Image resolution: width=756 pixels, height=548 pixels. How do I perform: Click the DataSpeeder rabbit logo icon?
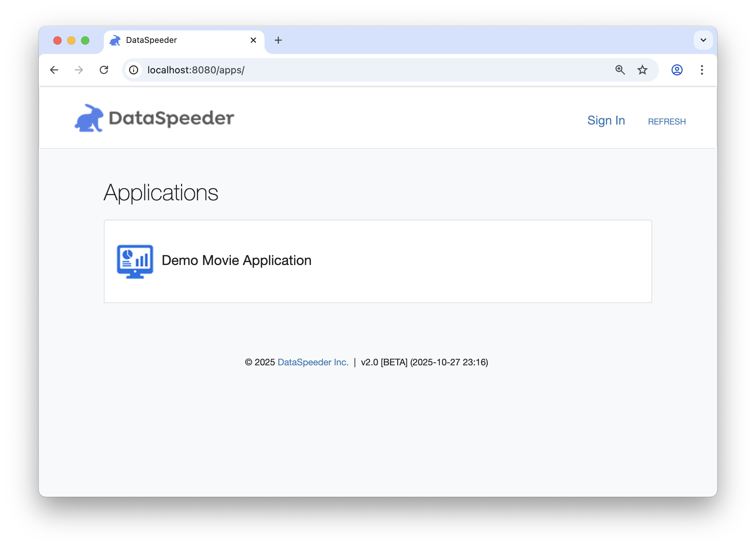pos(89,118)
